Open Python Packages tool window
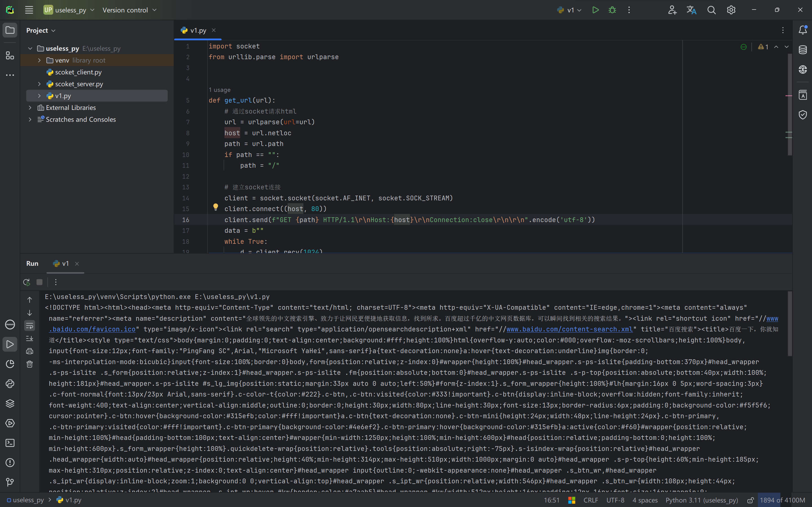The image size is (812, 507). 10,403
